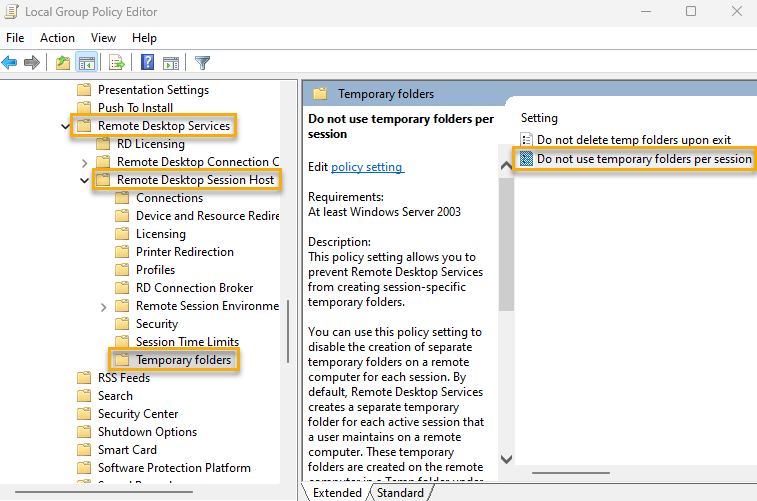Screen dimensions: 757x501
Task: Click the Connections folder icon
Action: point(122,198)
